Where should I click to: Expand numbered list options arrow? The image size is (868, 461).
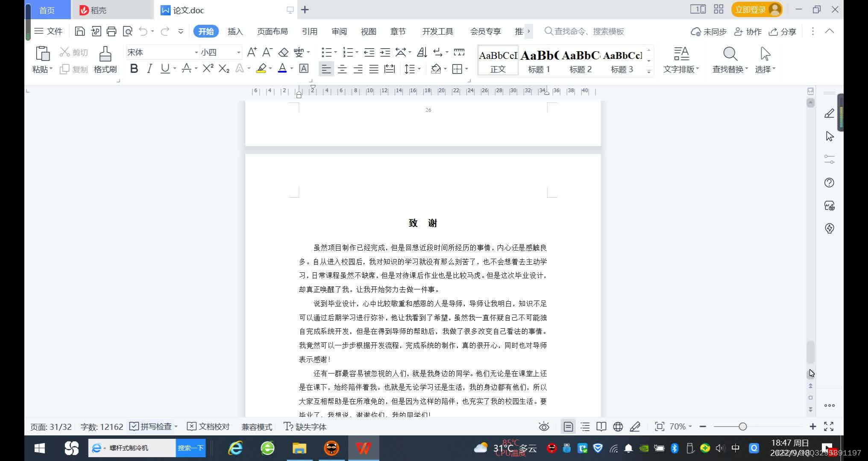click(x=357, y=53)
